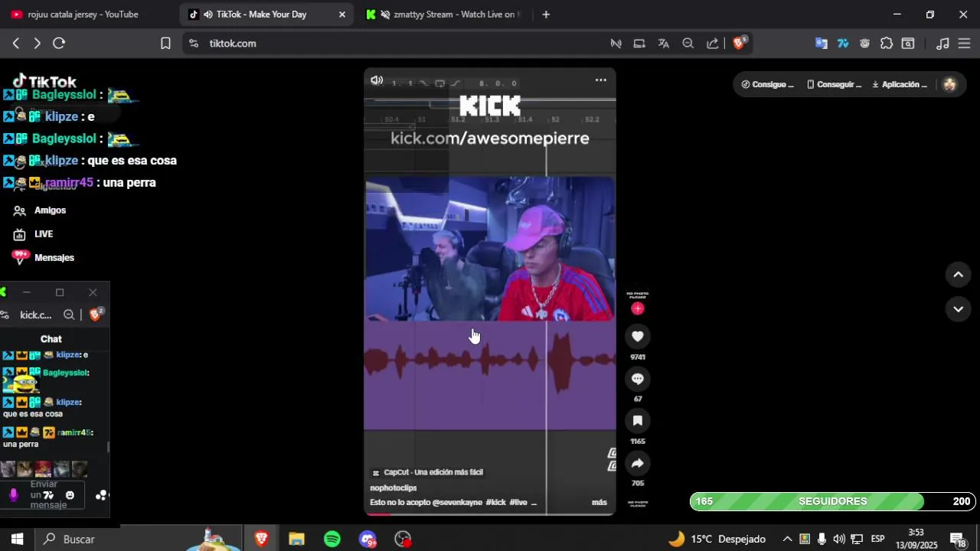Image resolution: width=980 pixels, height=551 pixels.
Task: Open the CapCut 'Una edición más fácil' link
Action: point(427,472)
